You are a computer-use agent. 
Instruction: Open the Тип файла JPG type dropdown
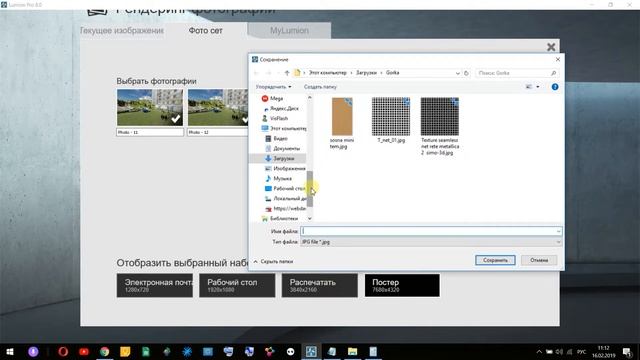(x=558, y=242)
